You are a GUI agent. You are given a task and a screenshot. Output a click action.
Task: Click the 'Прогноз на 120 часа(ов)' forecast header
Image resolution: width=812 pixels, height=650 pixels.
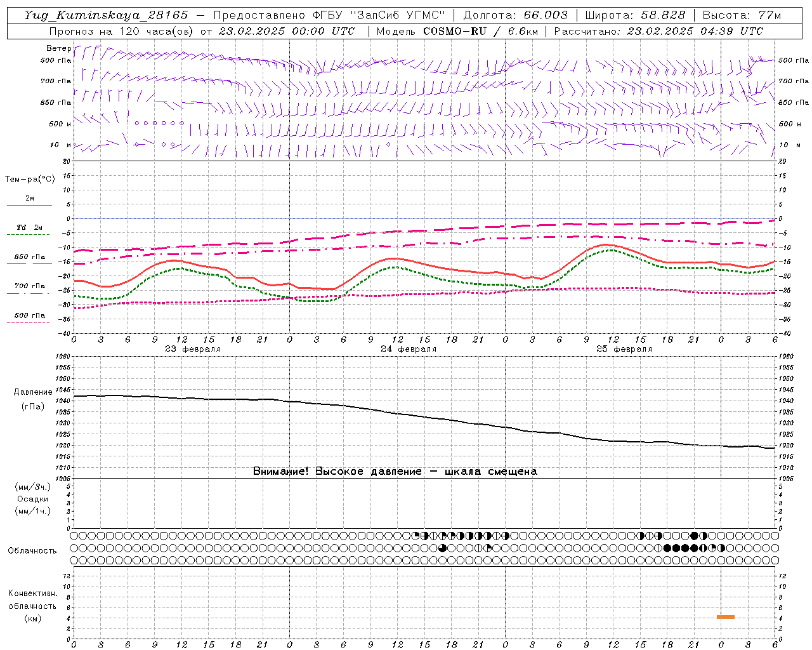click(x=122, y=31)
